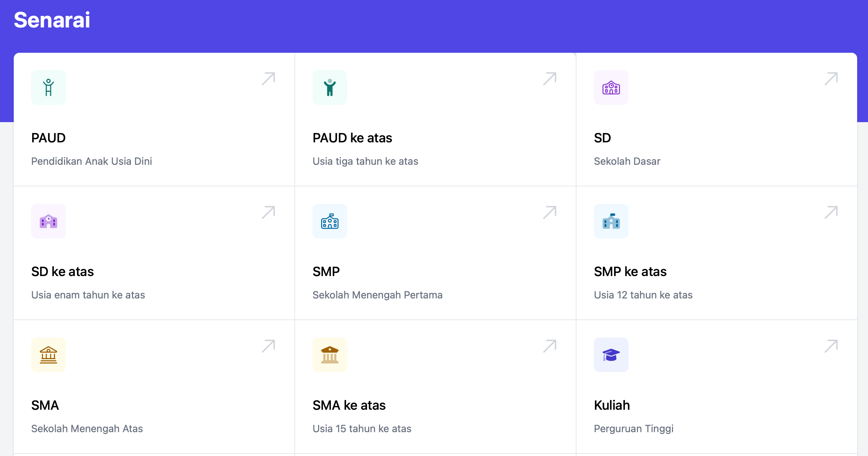Click the Perguruan Tinggi description text

(x=634, y=429)
